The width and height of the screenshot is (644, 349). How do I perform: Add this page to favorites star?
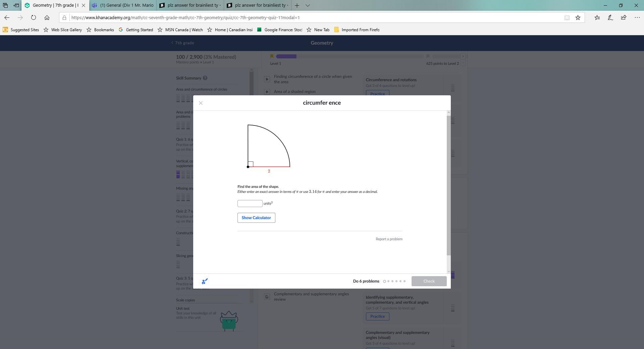[578, 17]
